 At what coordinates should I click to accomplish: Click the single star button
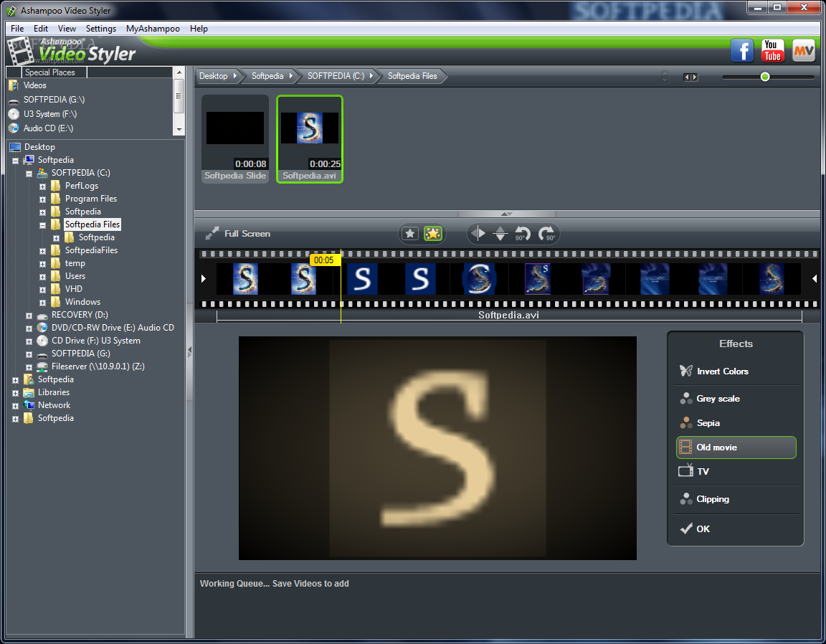click(410, 234)
